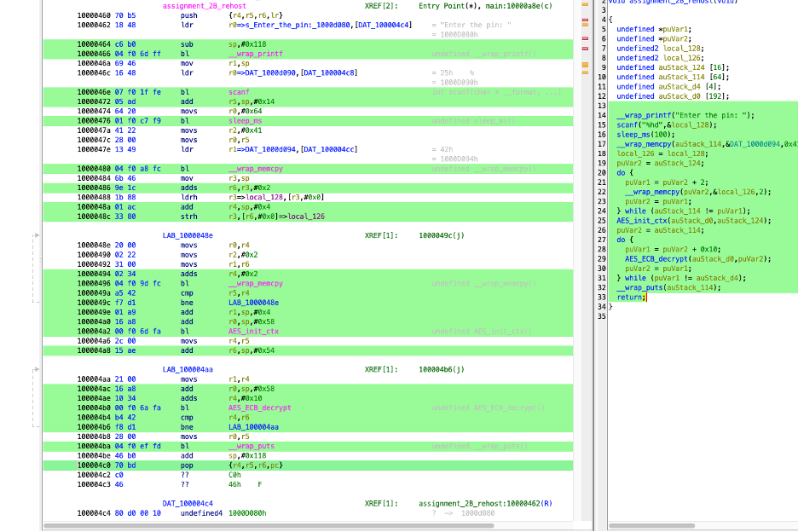Select the auStack_d4 [4] declaration

668,87
